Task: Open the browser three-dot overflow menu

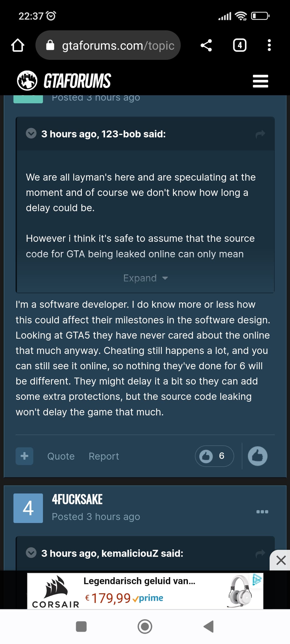Action: click(269, 45)
